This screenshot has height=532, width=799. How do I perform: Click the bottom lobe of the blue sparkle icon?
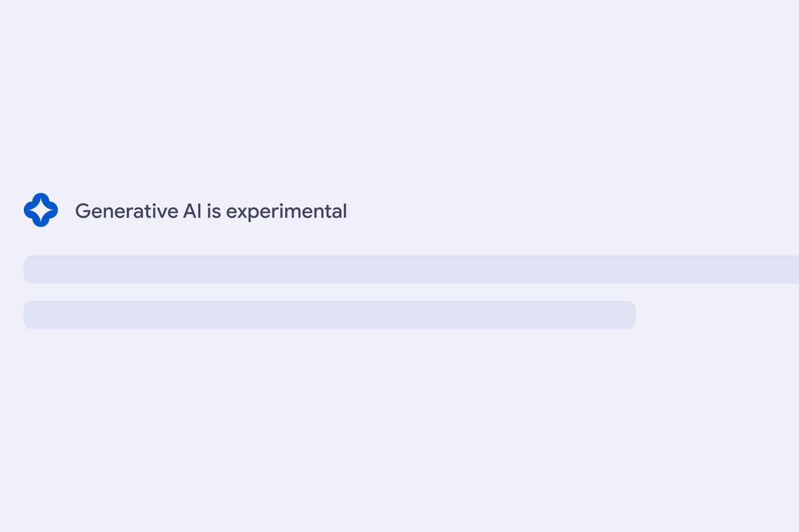point(41,222)
